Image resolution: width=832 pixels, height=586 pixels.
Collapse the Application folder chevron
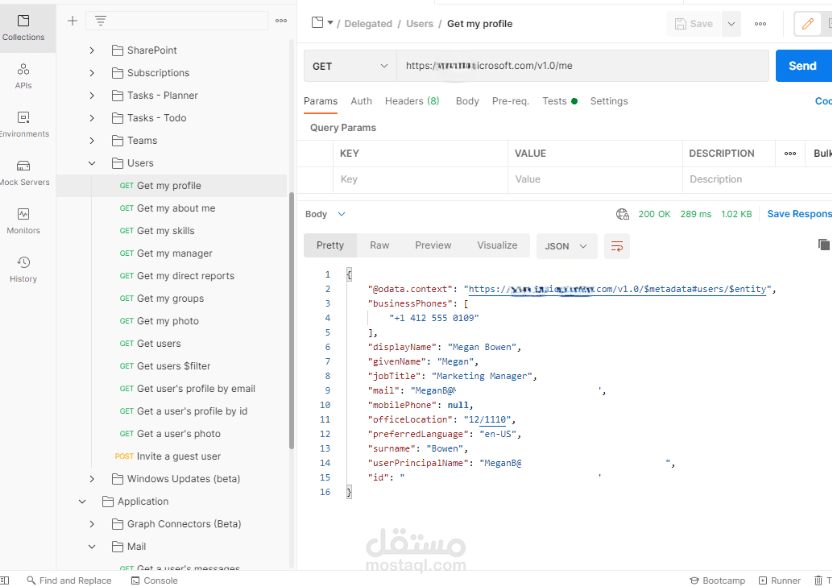(x=82, y=502)
